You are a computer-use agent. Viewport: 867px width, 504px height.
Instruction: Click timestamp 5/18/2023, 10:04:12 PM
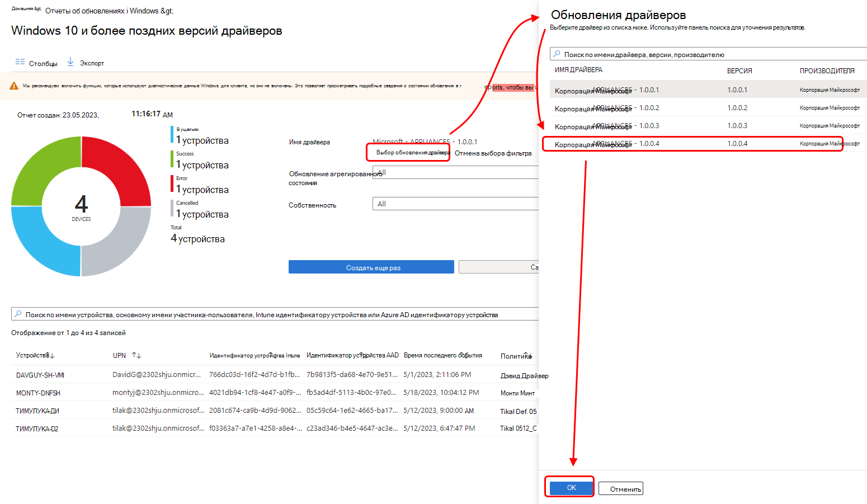tap(441, 392)
